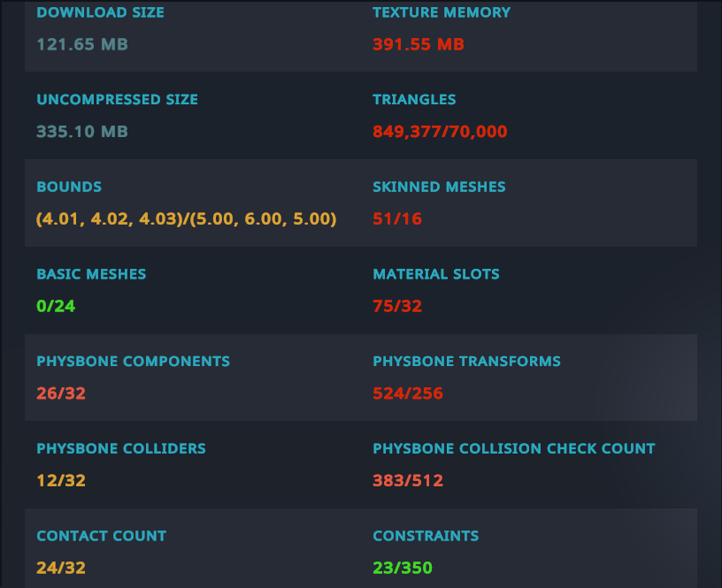Select the 335.10 MB uncompressed size value
This screenshot has height=588, width=722.
82,132
